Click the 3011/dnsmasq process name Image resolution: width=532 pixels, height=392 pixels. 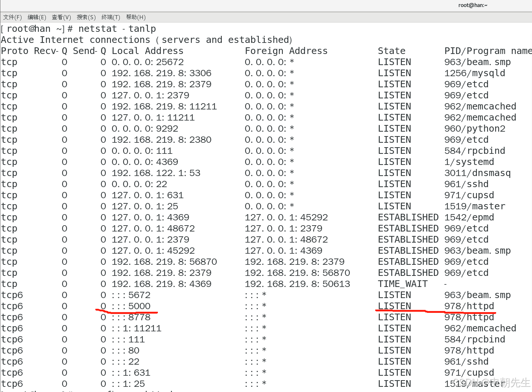pos(477,173)
